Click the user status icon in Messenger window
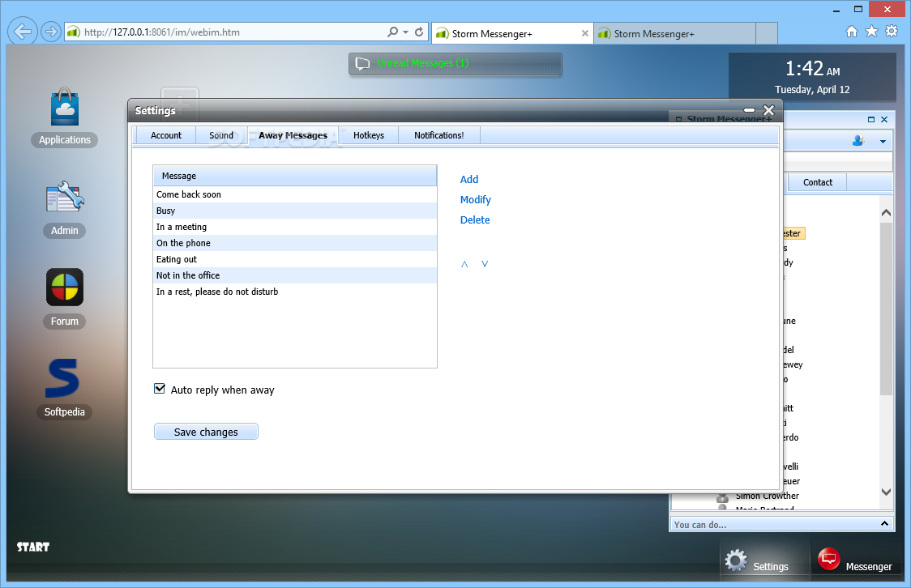Screen dimensions: 911x588 pyautogui.click(x=858, y=140)
